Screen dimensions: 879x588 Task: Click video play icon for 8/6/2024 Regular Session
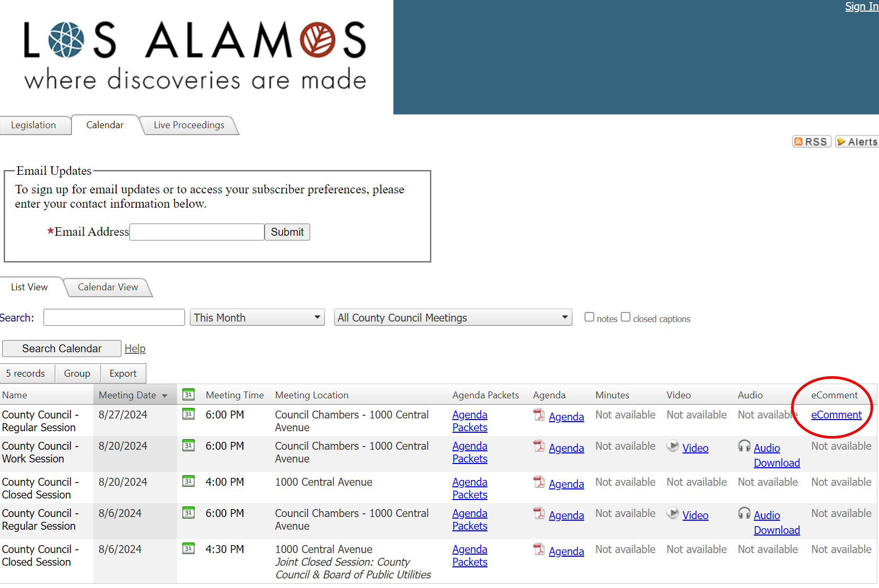673,513
